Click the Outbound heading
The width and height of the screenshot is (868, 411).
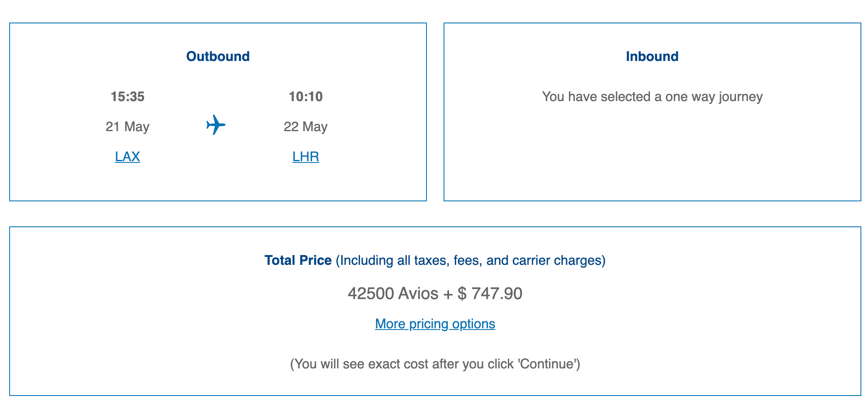click(x=218, y=56)
